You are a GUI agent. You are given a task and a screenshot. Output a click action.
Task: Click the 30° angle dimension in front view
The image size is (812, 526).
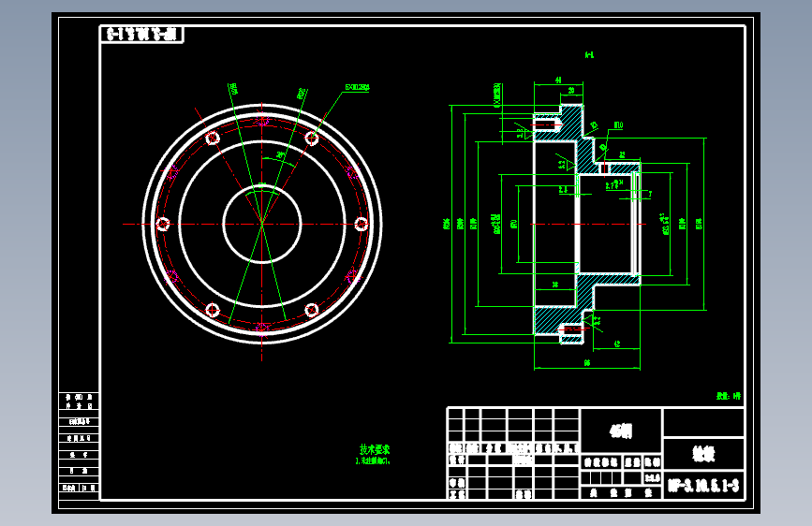point(280,154)
